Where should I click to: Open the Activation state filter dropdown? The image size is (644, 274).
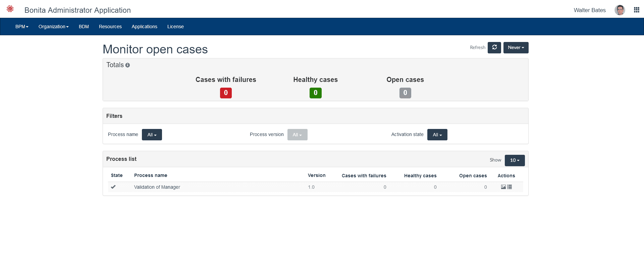(437, 135)
